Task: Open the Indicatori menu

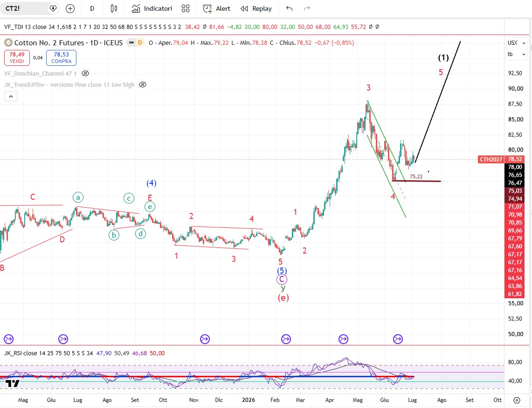Action: (152, 8)
